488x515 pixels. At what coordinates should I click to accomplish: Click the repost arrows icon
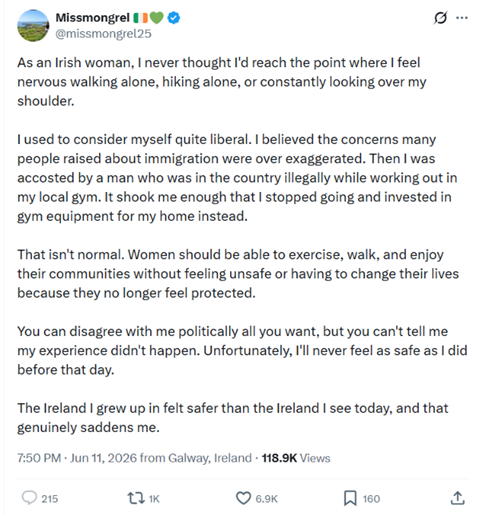click(x=136, y=498)
